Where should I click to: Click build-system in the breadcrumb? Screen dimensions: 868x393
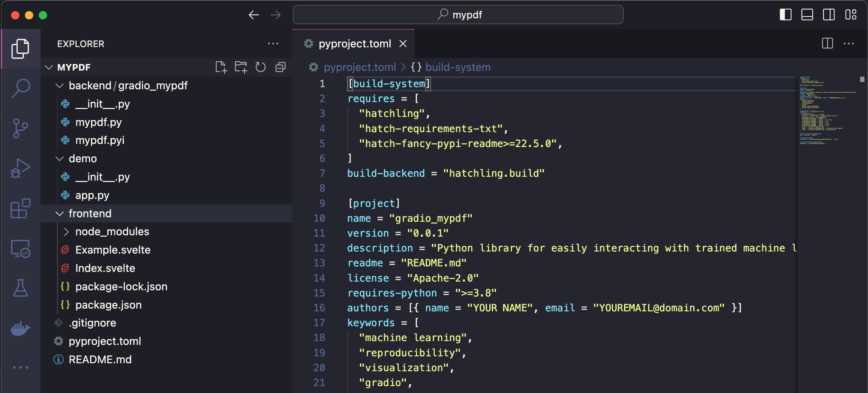(458, 67)
